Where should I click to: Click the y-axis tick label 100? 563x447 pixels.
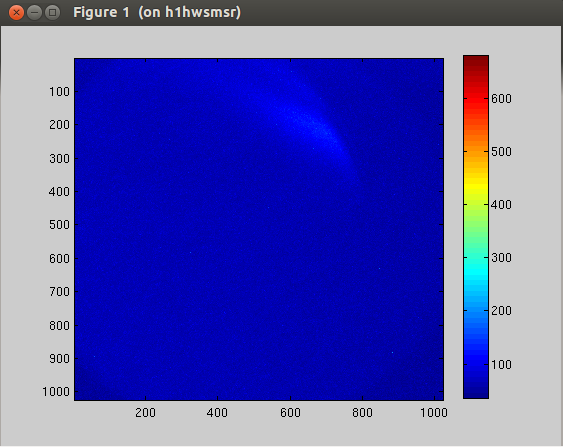[x=59, y=92]
